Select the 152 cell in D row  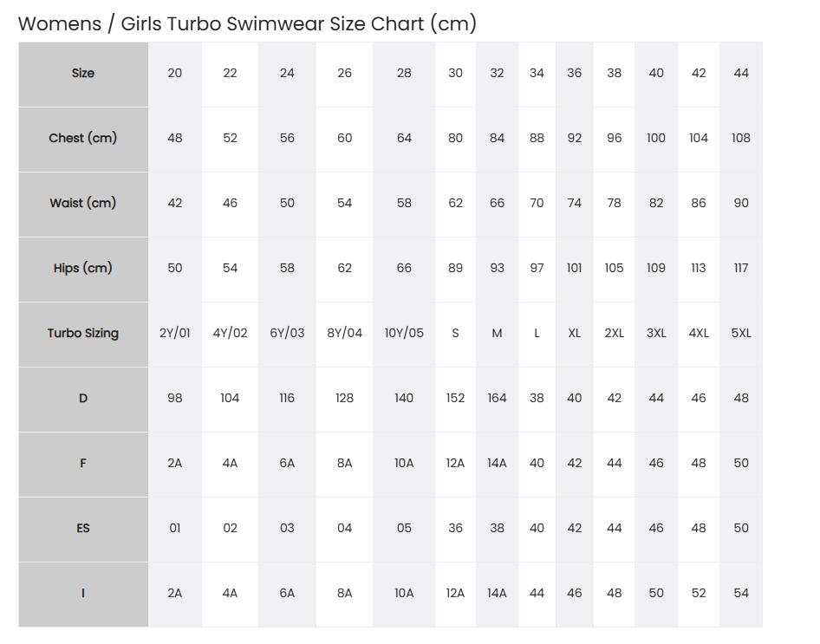[455, 400]
